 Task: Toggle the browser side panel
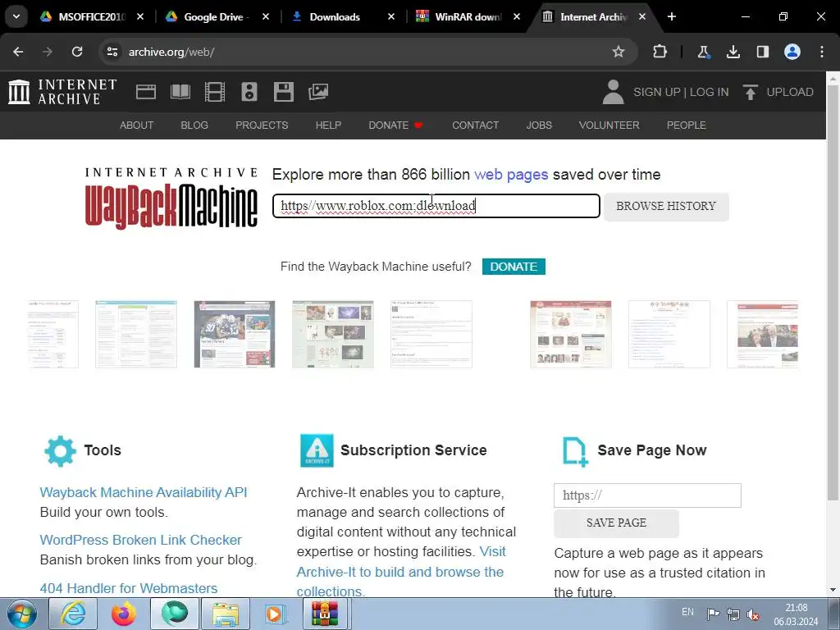pos(762,52)
